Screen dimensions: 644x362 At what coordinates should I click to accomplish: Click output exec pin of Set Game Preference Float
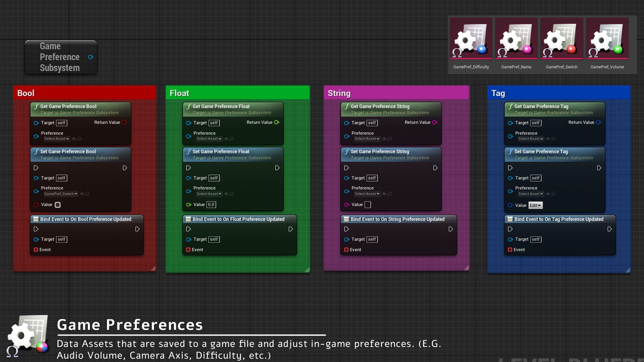click(x=277, y=168)
